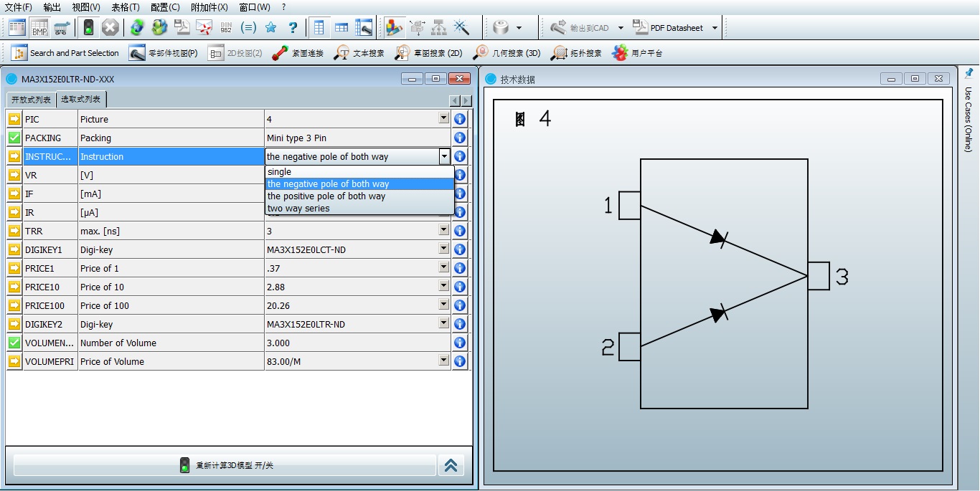Open the Price of Volume dropdown
Screen dimensions: 980x491
tap(443, 361)
